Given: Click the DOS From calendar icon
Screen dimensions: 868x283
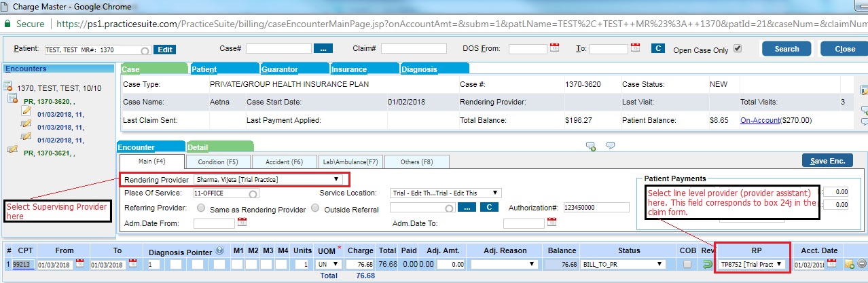Looking at the screenshot, I should pos(554,48).
